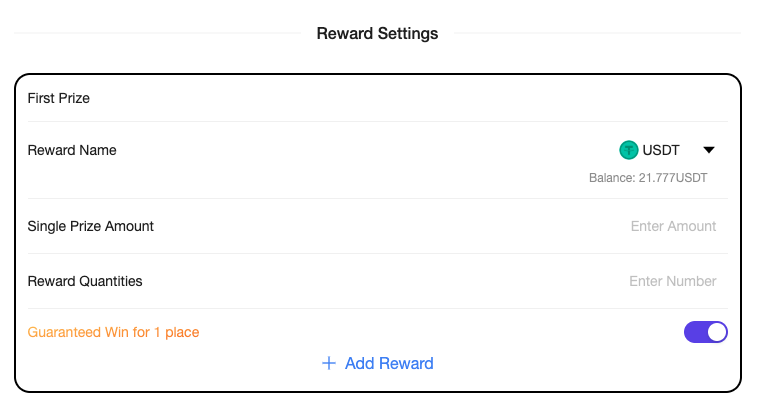757x404 pixels.
Task: Click the Balance: 21.777USDT text
Action: click(x=648, y=178)
